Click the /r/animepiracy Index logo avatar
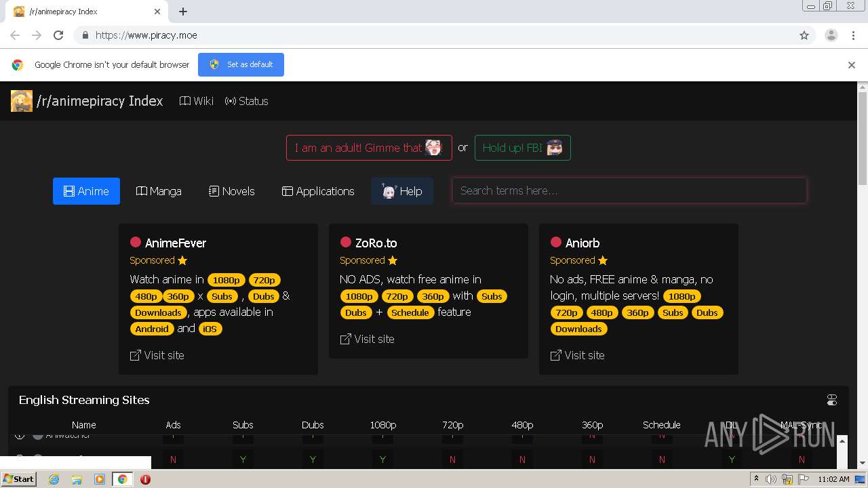The height and width of the screenshot is (488, 868). (x=22, y=101)
